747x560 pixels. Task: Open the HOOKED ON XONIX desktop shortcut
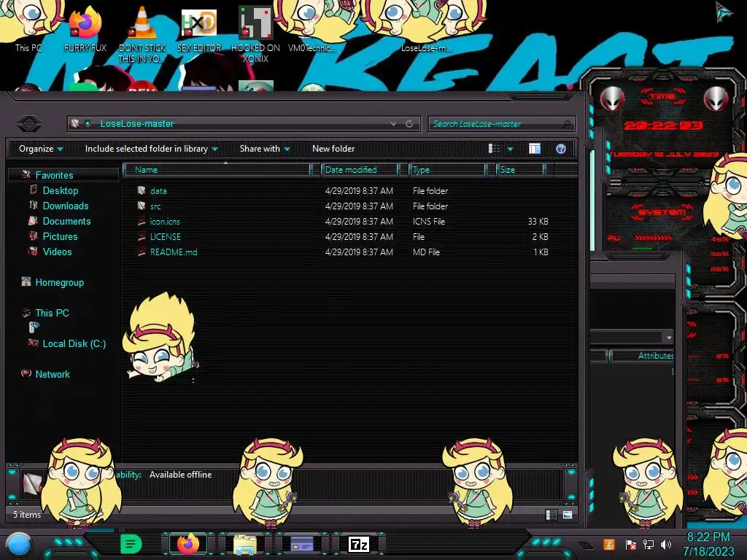[255, 34]
